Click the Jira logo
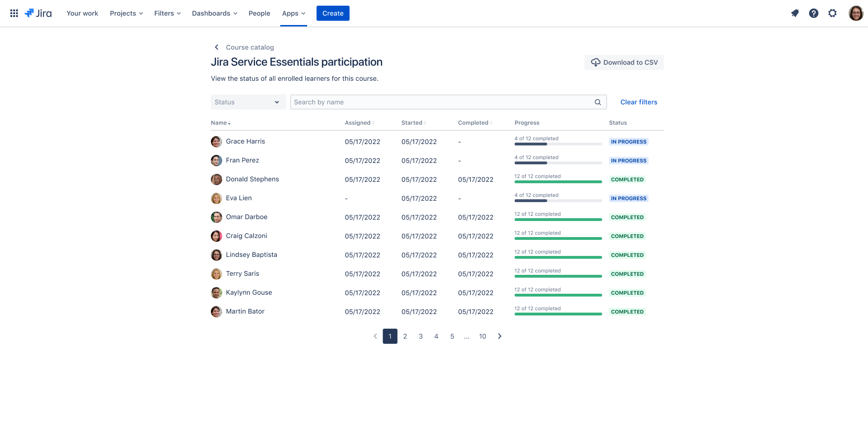868x425 pixels. coord(38,13)
